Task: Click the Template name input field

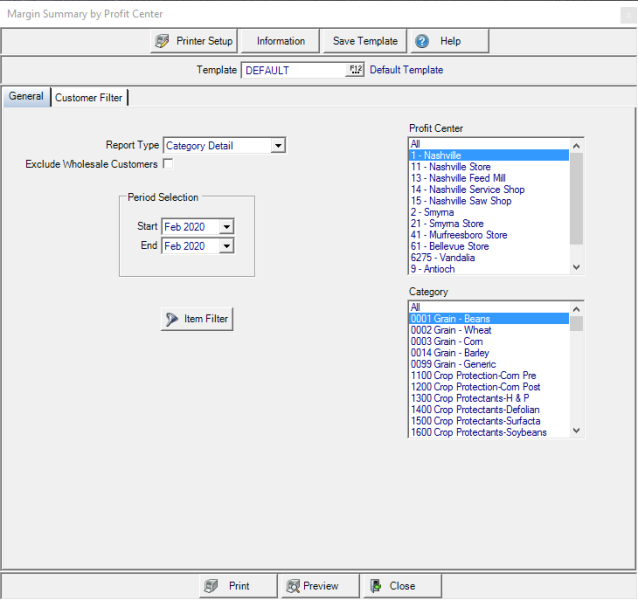Action: [294, 70]
